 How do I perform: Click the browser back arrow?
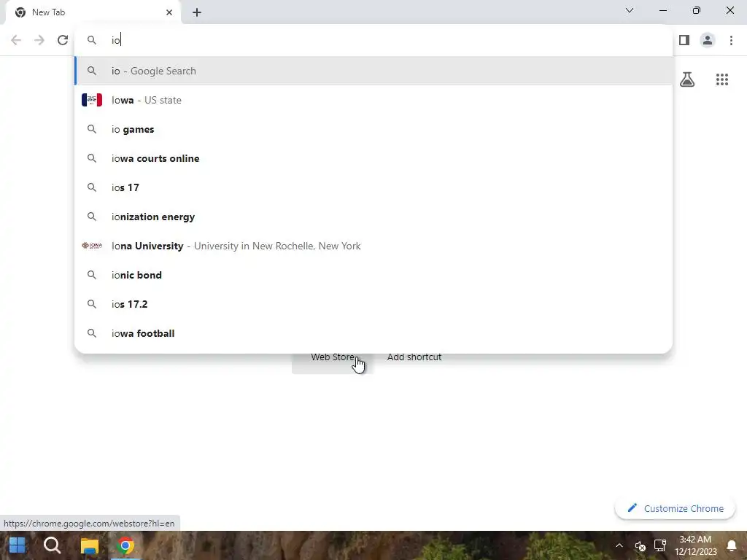coord(16,40)
